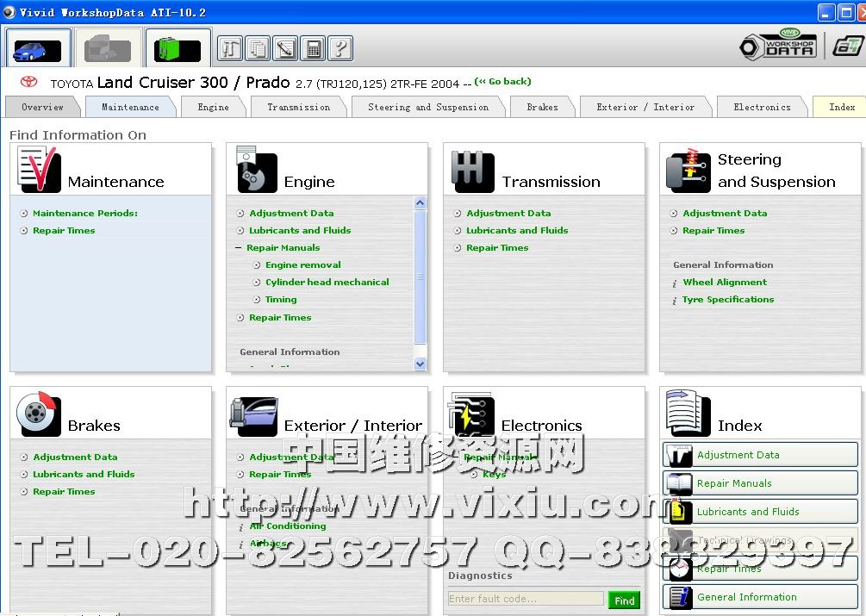
Task: Select the blue car vehicle button
Action: coord(38,48)
